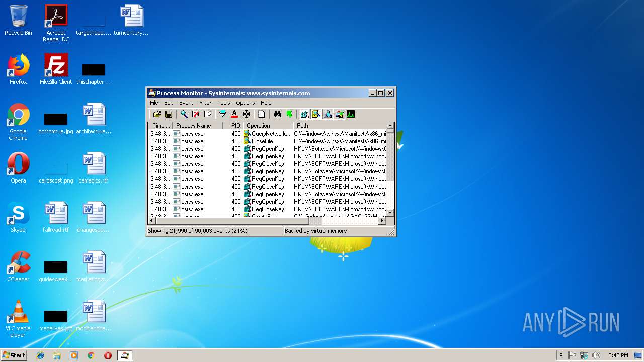Screen dimensions: 644x362
Task: Open Find using the binoculars icon
Action: tap(277, 114)
